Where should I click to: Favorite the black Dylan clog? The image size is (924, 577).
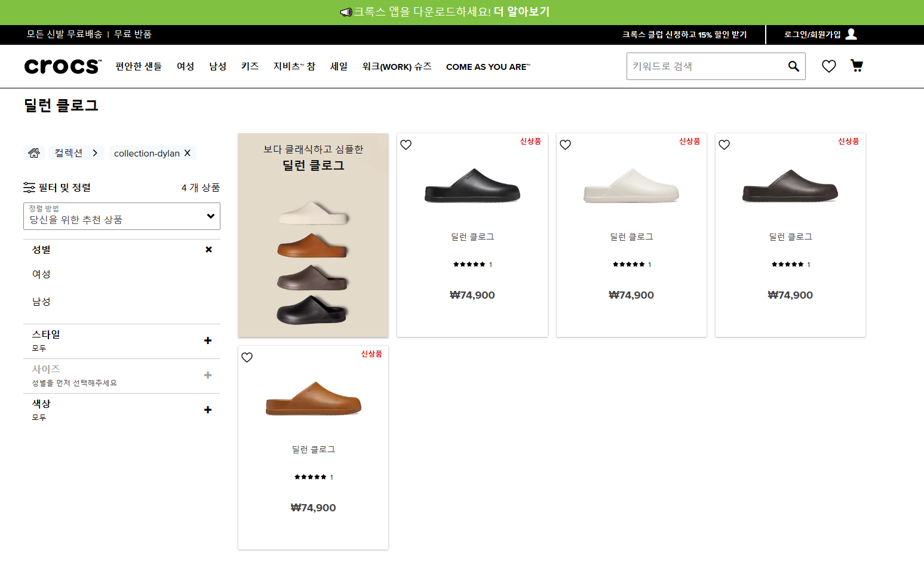pos(406,145)
